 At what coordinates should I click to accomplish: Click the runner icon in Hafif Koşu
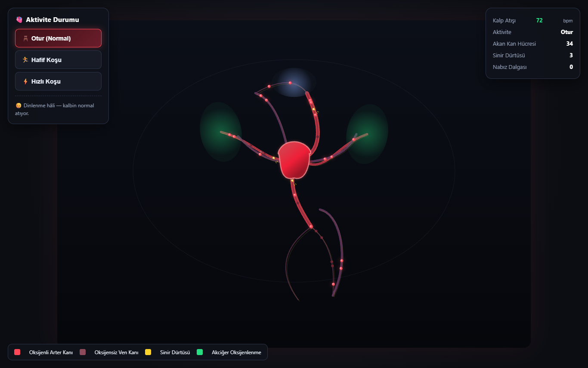[25, 60]
